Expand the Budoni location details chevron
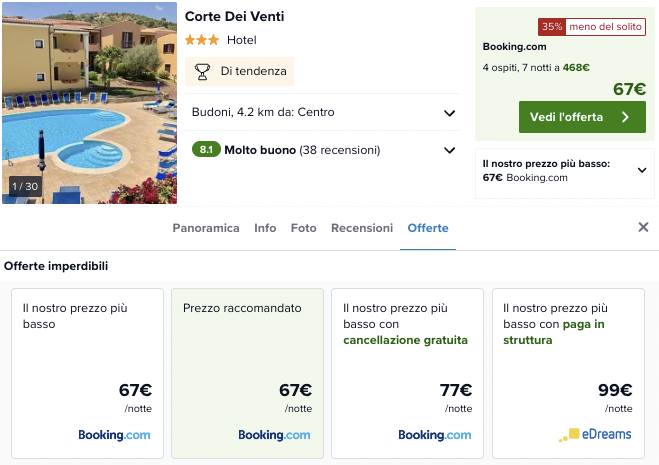Screen dimensions: 659x465 (449, 113)
